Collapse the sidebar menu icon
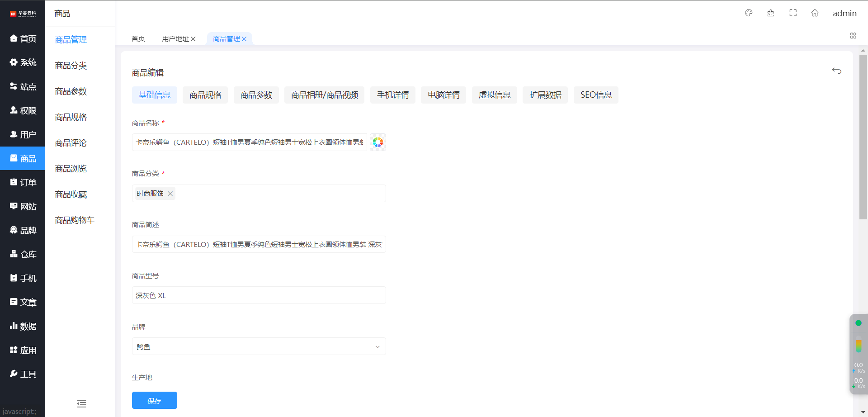868x417 pixels. tap(81, 403)
